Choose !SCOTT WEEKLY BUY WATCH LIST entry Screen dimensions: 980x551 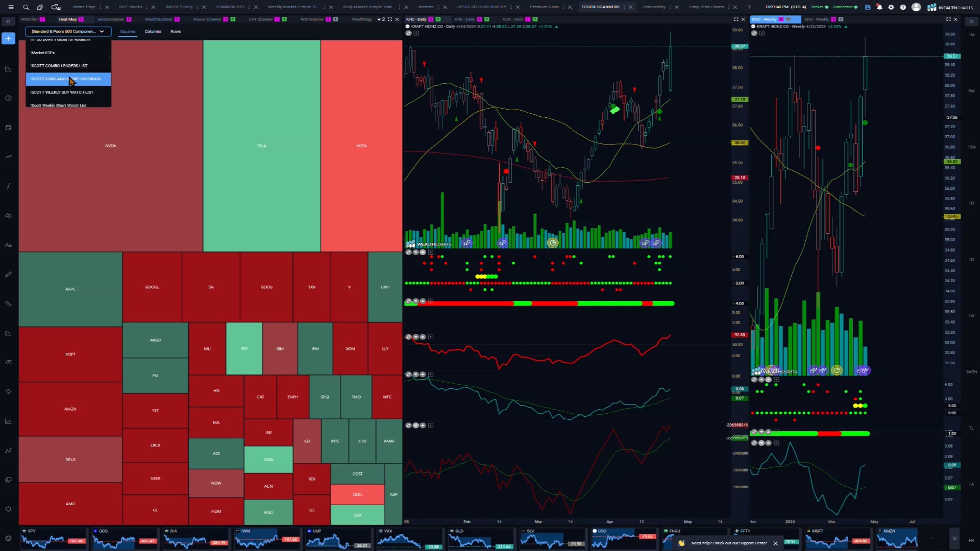tap(68, 92)
